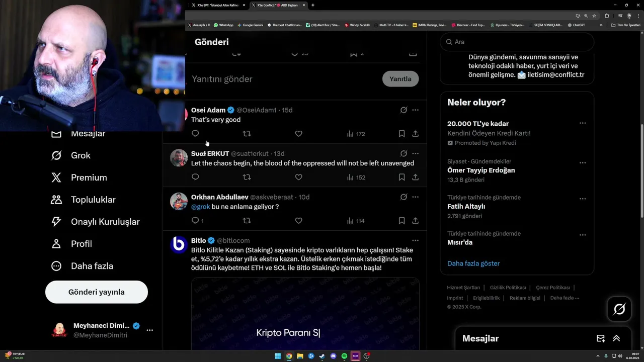Open the WhatsApp bookmark

click(223, 25)
